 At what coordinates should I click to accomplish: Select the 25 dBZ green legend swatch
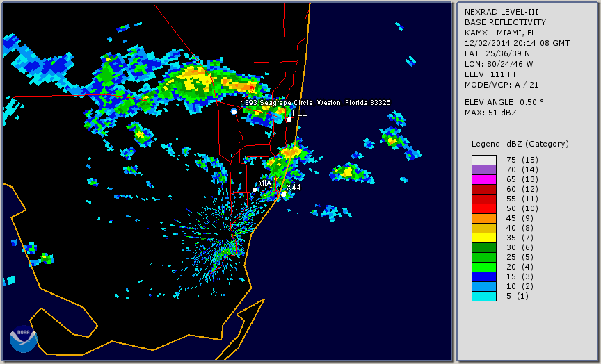pos(484,257)
